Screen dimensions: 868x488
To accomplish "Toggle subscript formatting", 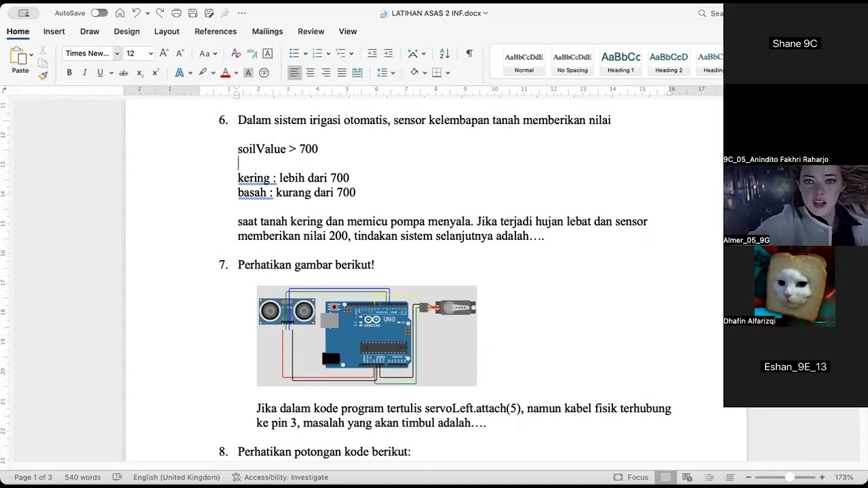I will 140,73.
